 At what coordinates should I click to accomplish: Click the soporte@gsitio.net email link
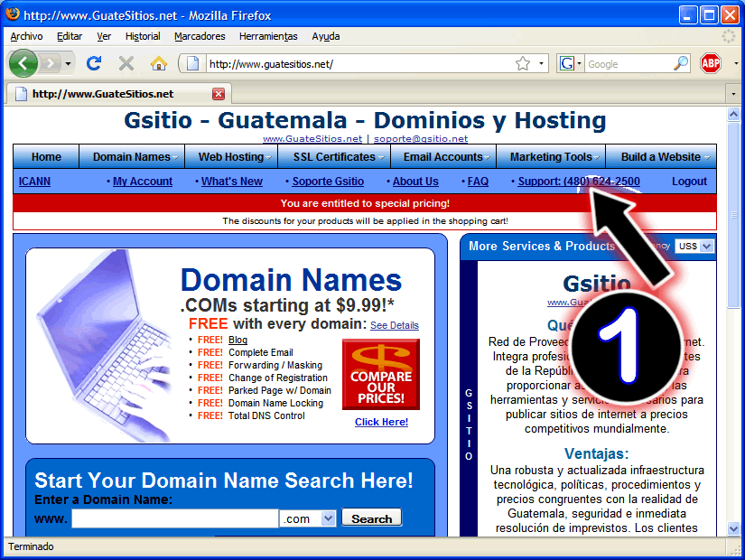tap(421, 138)
